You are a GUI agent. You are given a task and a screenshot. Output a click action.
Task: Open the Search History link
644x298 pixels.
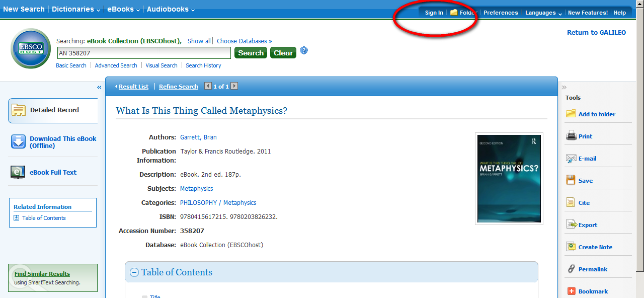(203, 65)
